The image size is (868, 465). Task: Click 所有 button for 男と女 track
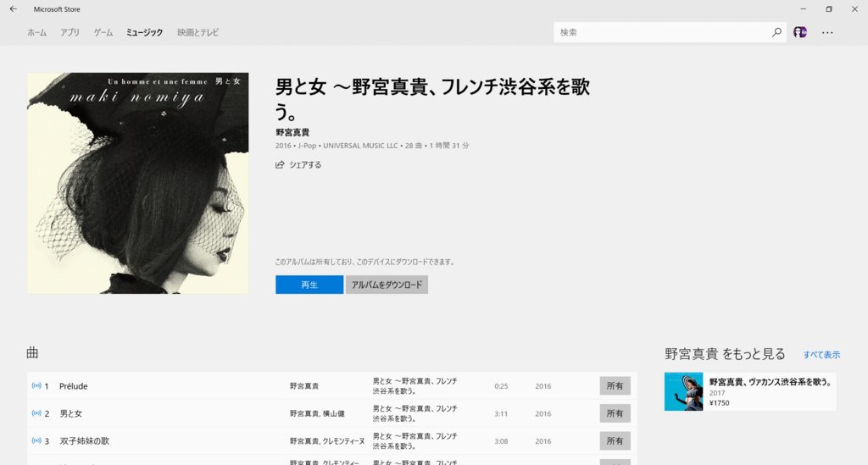point(615,413)
